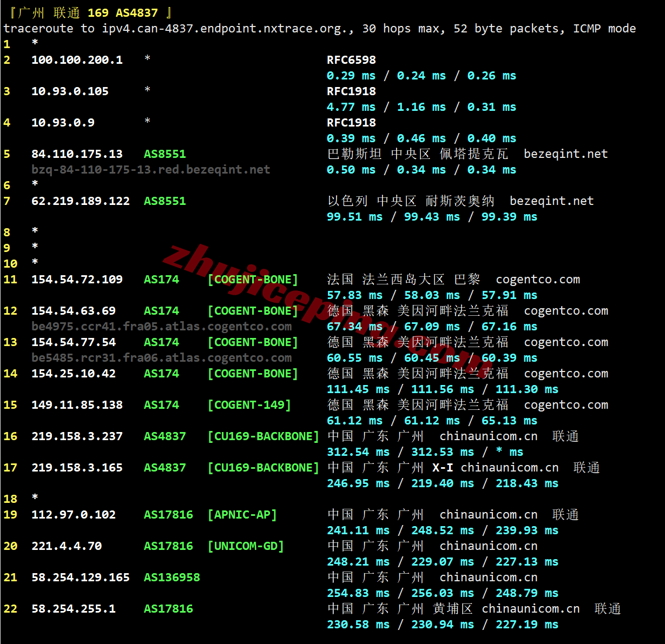Select IP address 219.158.3.237

pos(77,436)
